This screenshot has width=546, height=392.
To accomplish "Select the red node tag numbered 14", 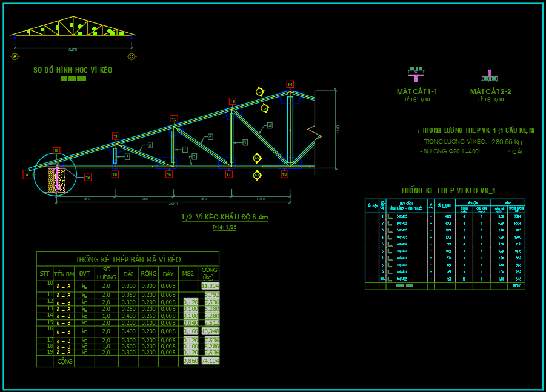I will 290,84.
